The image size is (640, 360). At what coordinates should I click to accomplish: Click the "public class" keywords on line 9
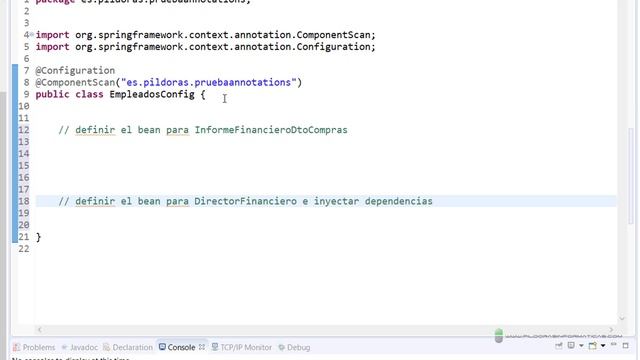pos(69,94)
